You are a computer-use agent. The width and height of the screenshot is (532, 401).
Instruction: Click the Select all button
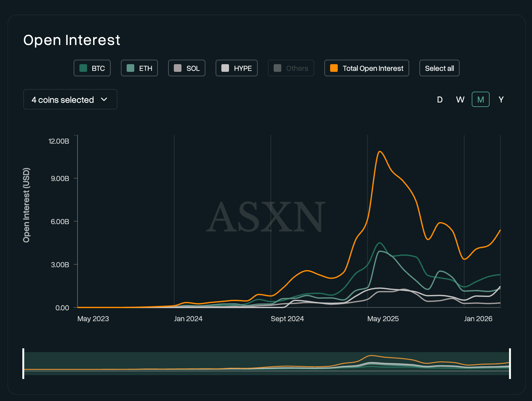pos(440,68)
